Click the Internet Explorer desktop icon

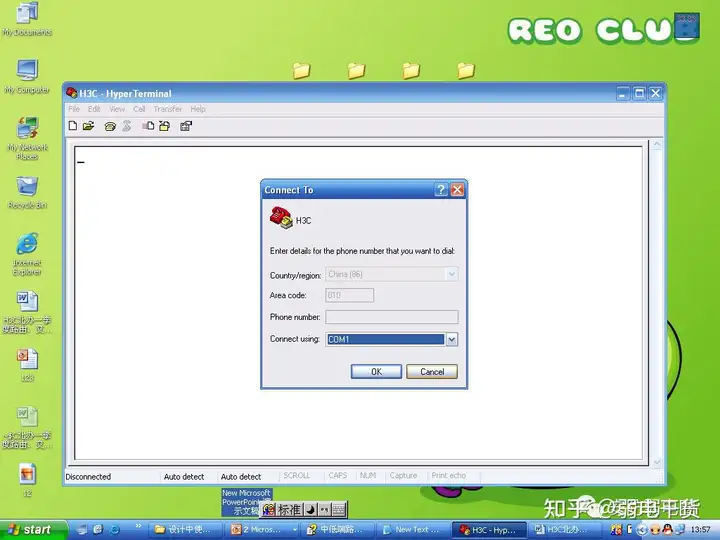click(27, 254)
